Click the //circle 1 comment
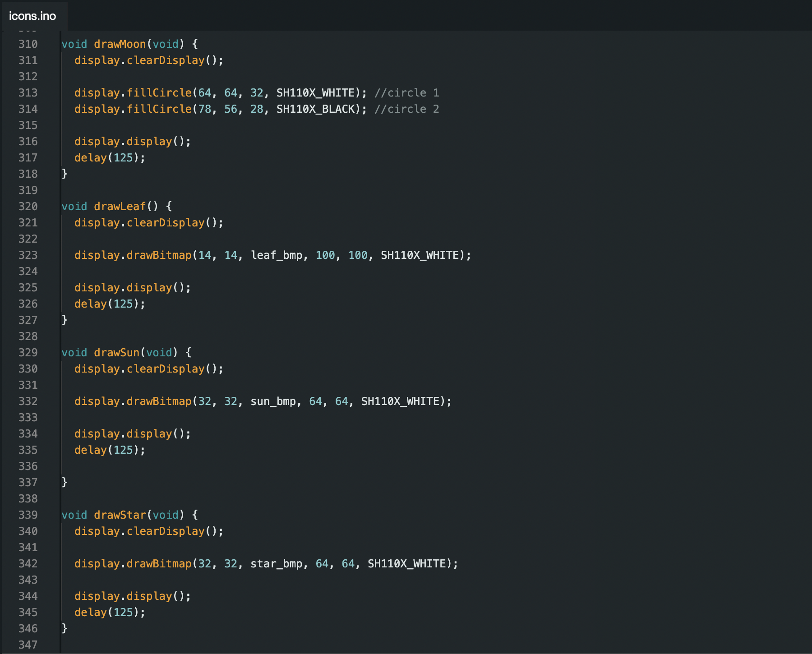 (x=407, y=93)
